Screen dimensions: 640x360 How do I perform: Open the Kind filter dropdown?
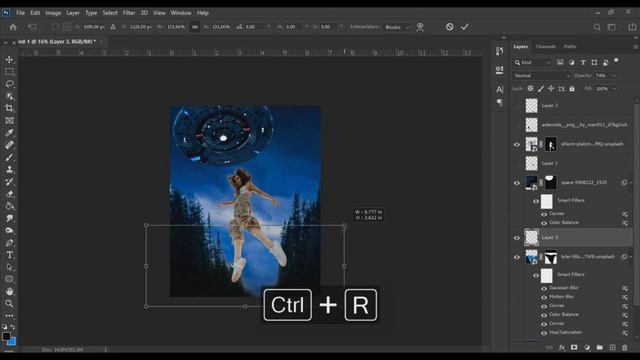[x=533, y=62]
